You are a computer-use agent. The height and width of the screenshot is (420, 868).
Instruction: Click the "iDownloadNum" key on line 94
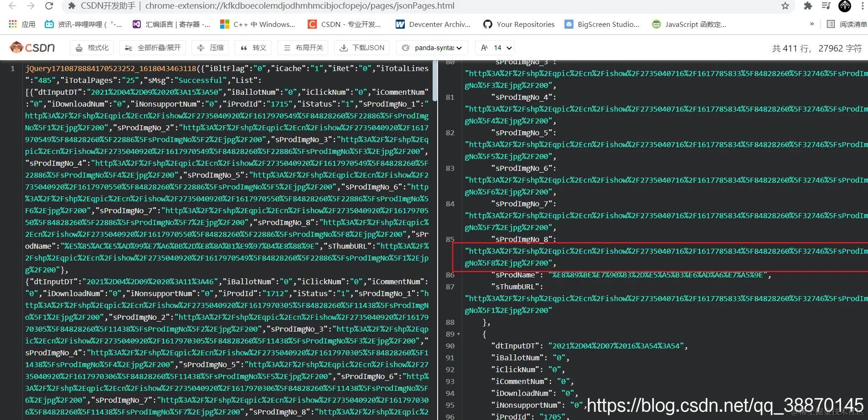pyautogui.click(x=522, y=393)
